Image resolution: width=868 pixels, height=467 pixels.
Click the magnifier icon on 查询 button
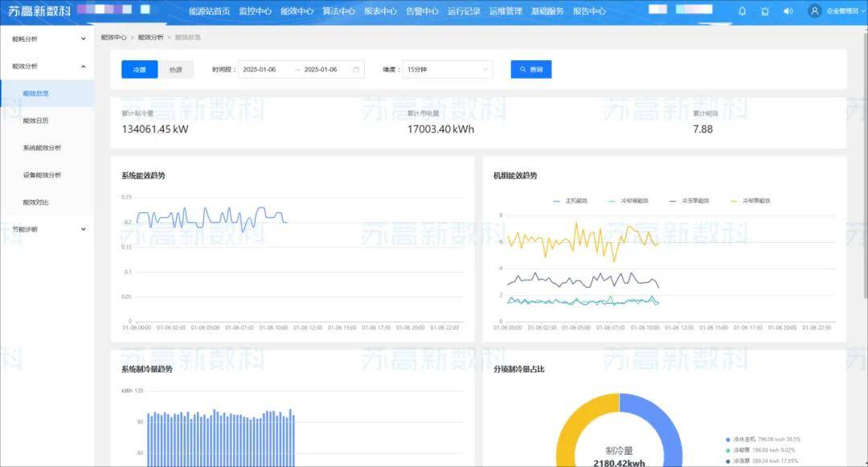click(x=522, y=70)
